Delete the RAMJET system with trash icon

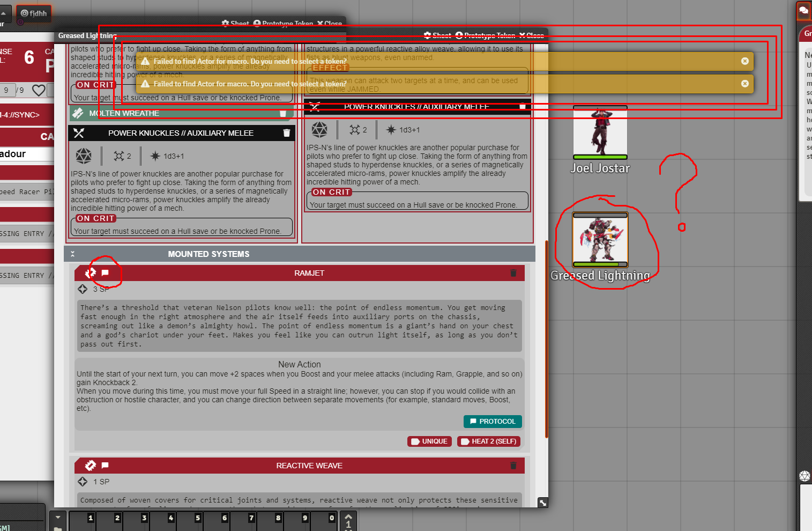click(x=513, y=273)
